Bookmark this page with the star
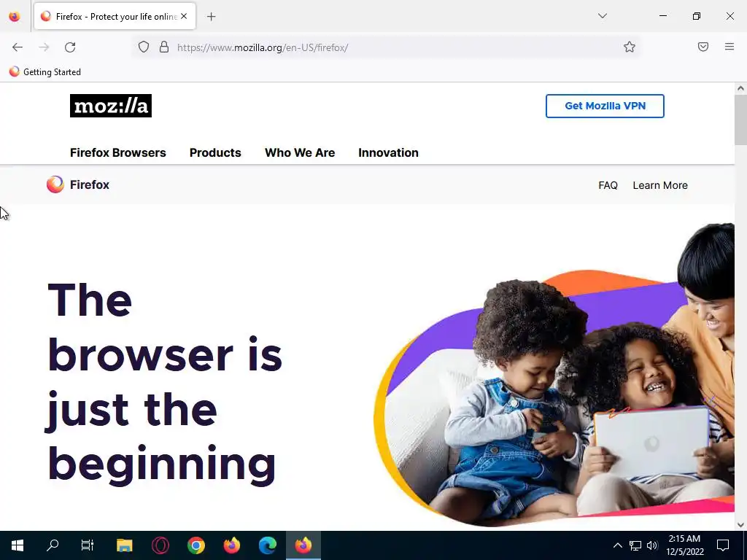Viewport: 747px width, 560px height. [630, 47]
